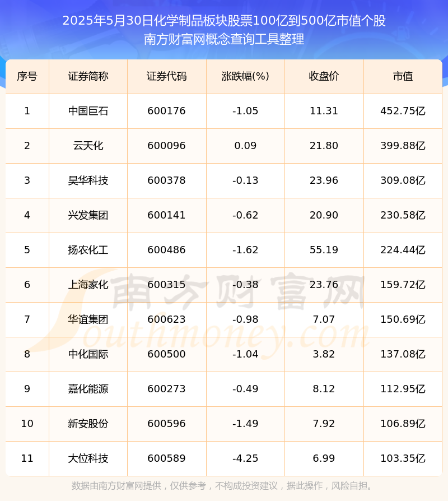Click market cap 230.58亿
This screenshot has height=501, width=448.
click(403, 215)
